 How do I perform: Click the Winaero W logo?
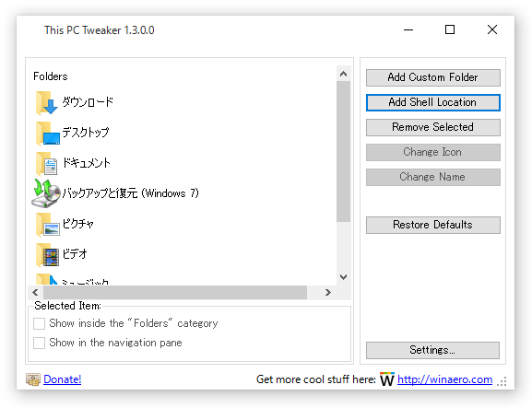click(387, 379)
